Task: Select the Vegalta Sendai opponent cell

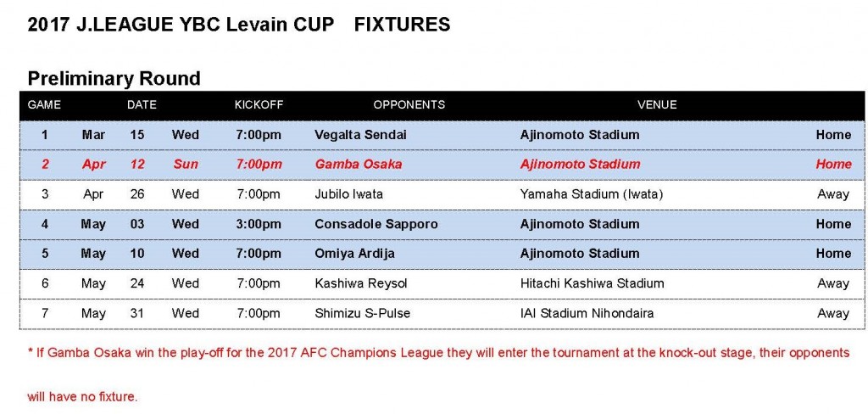Action: click(x=360, y=135)
